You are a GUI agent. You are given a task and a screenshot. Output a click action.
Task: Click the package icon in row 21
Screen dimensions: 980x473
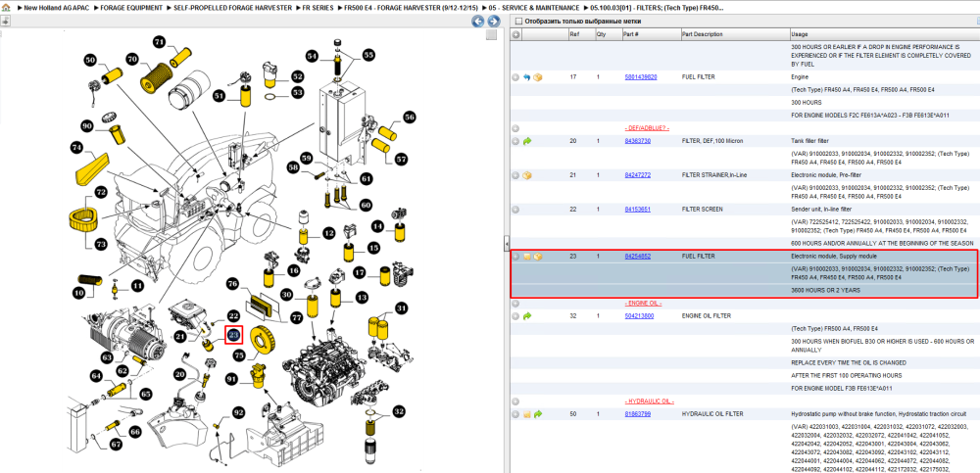pos(527,175)
